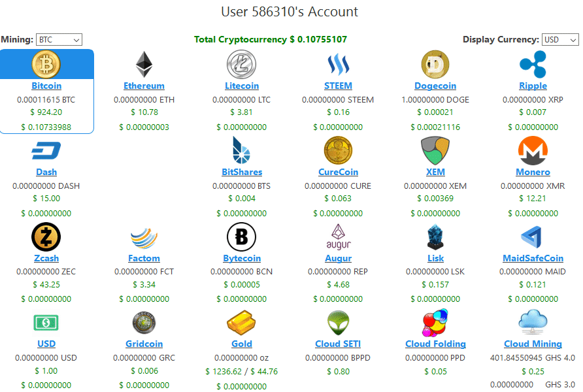Click the Ethereum diamond icon
The image size is (583, 392).
(x=144, y=64)
